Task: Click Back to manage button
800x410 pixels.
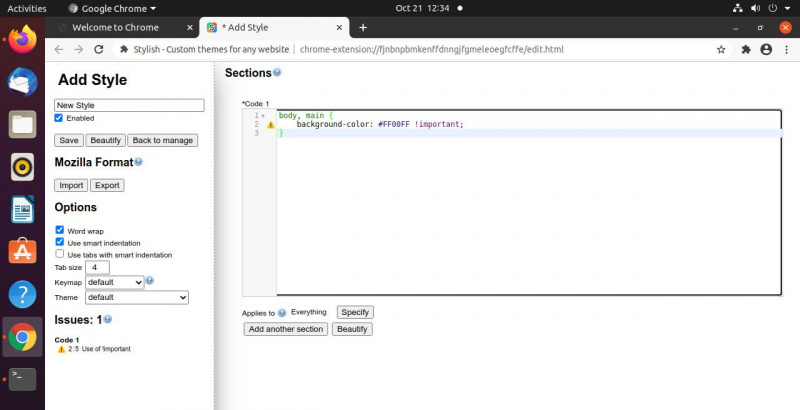Action: [x=163, y=140]
